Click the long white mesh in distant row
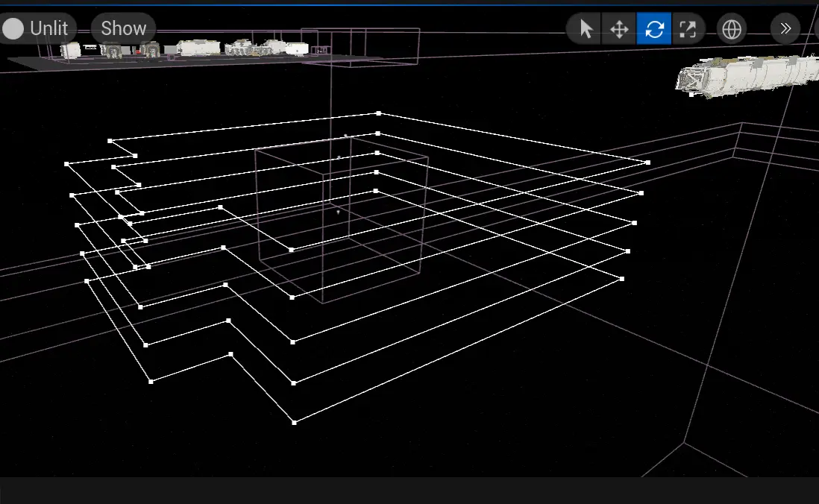This screenshot has height=504, width=819. 200,48
